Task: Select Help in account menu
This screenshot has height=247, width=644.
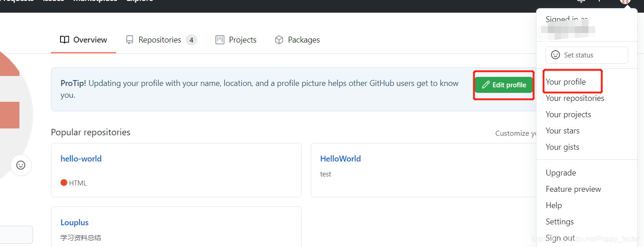Action: click(x=554, y=205)
